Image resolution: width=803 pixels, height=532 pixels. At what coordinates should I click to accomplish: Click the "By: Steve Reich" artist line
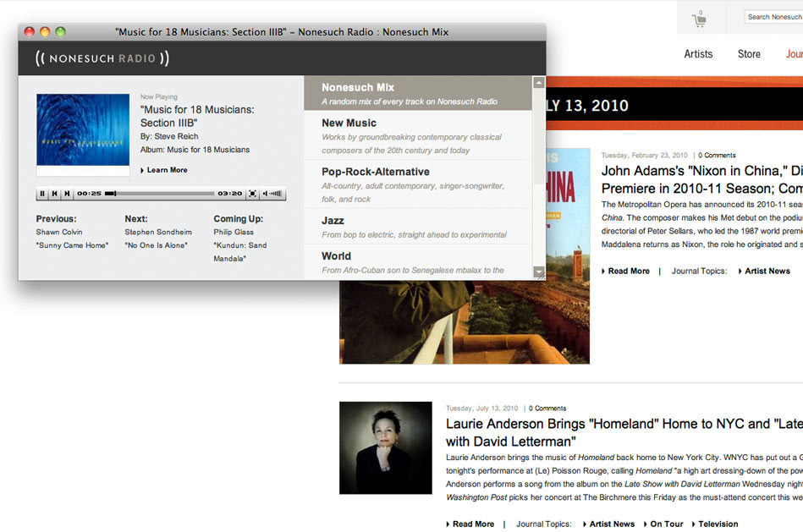click(x=169, y=136)
